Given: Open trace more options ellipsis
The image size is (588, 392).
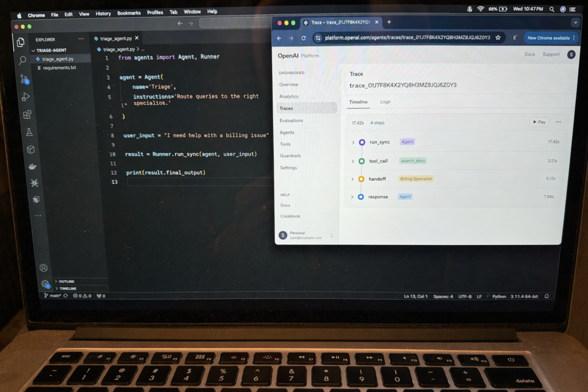Looking at the screenshot, I should pyautogui.click(x=558, y=122).
